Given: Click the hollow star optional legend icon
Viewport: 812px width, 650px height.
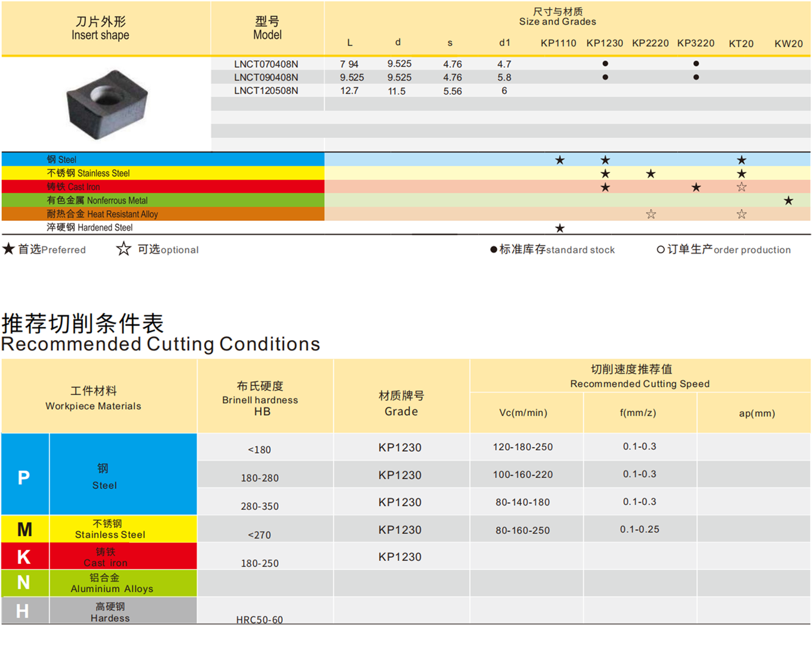Looking at the screenshot, I should point(123,249).
